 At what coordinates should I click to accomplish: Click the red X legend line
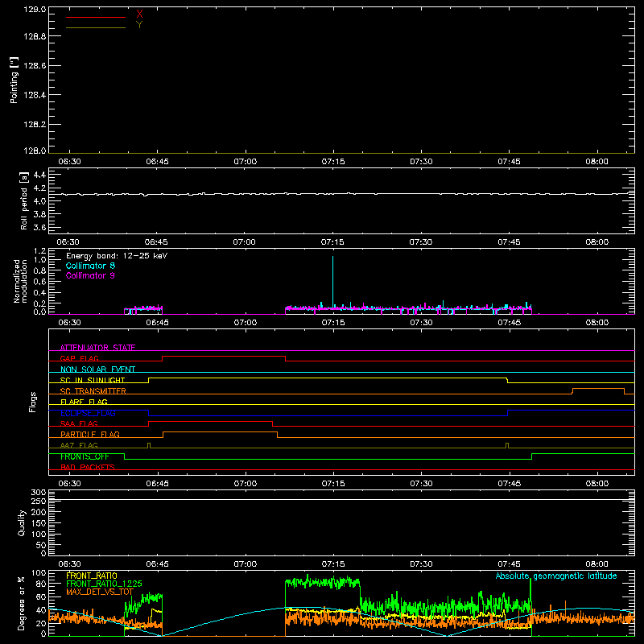[96, 17]
